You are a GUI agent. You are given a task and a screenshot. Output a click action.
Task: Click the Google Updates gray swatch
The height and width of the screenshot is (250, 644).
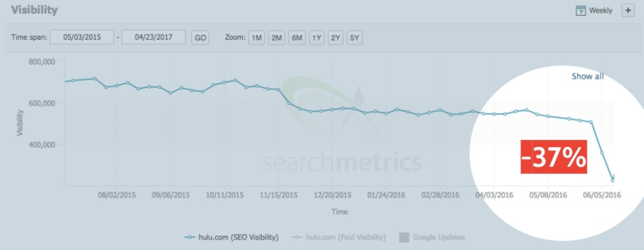(x=404, y=237)
